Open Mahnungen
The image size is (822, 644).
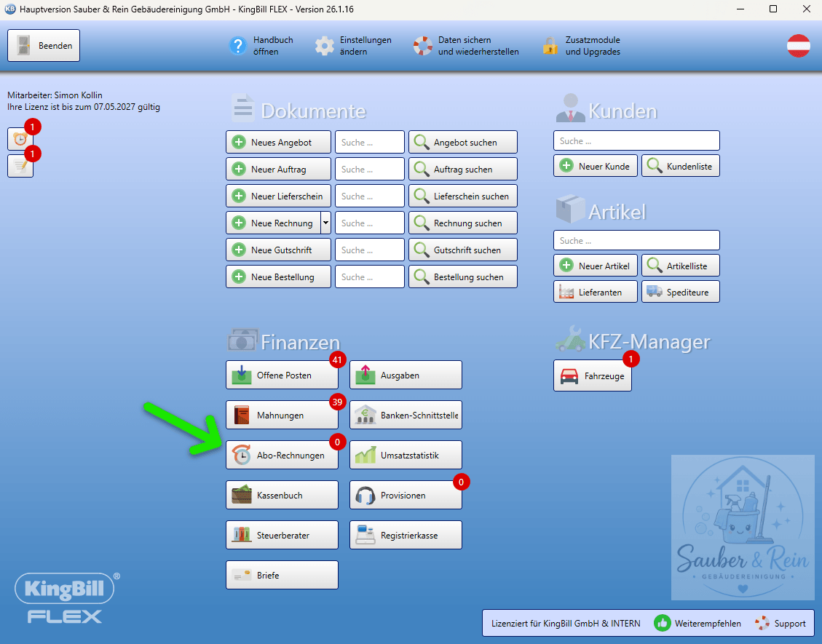[x=282, y=415]
